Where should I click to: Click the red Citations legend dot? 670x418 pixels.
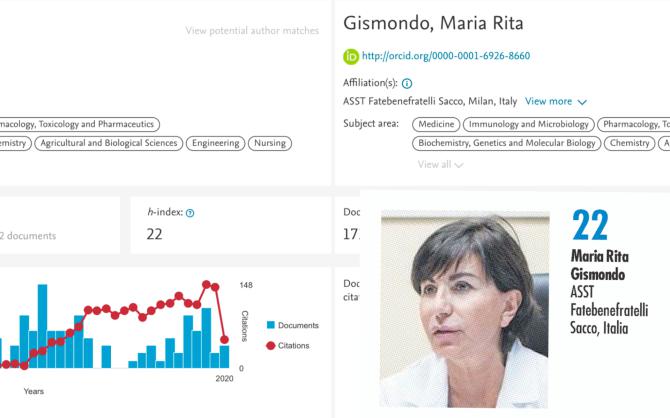(x=270, y=345)
